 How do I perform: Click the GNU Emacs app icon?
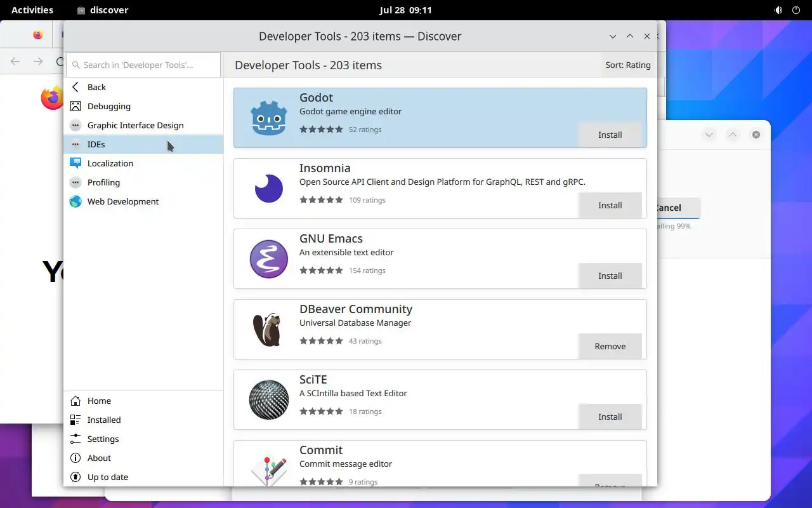click(x=269, y=259)
